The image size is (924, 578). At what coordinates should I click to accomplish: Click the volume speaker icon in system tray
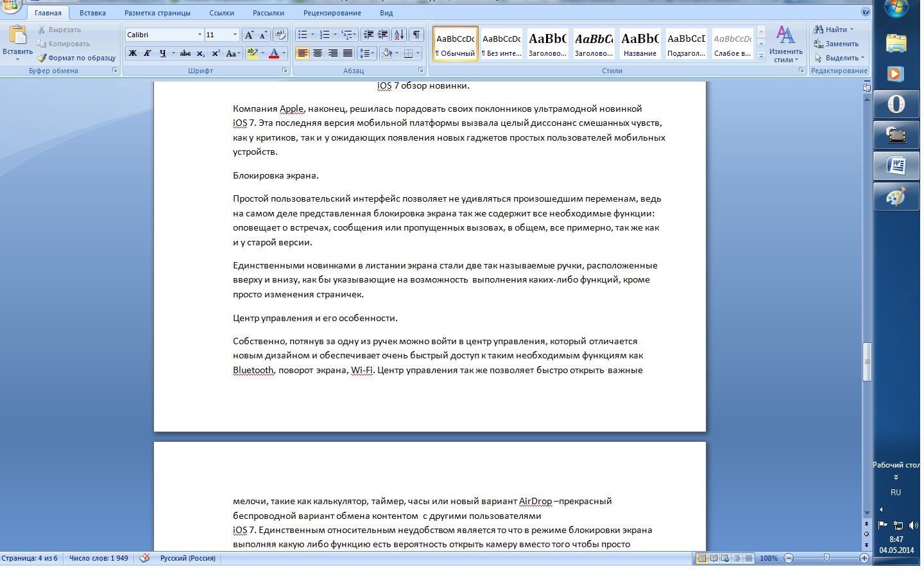(913, 525)
